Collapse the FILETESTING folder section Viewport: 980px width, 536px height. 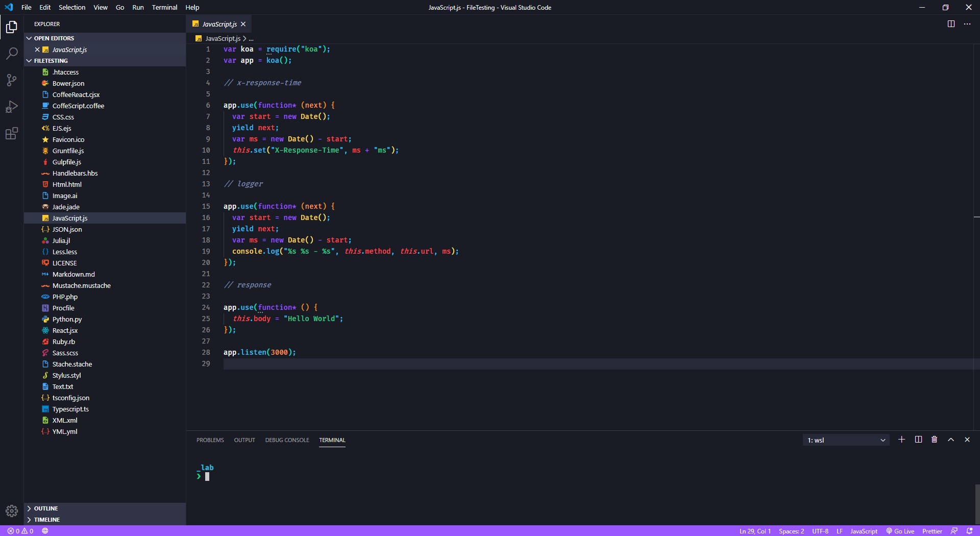[x=105, y=61]
